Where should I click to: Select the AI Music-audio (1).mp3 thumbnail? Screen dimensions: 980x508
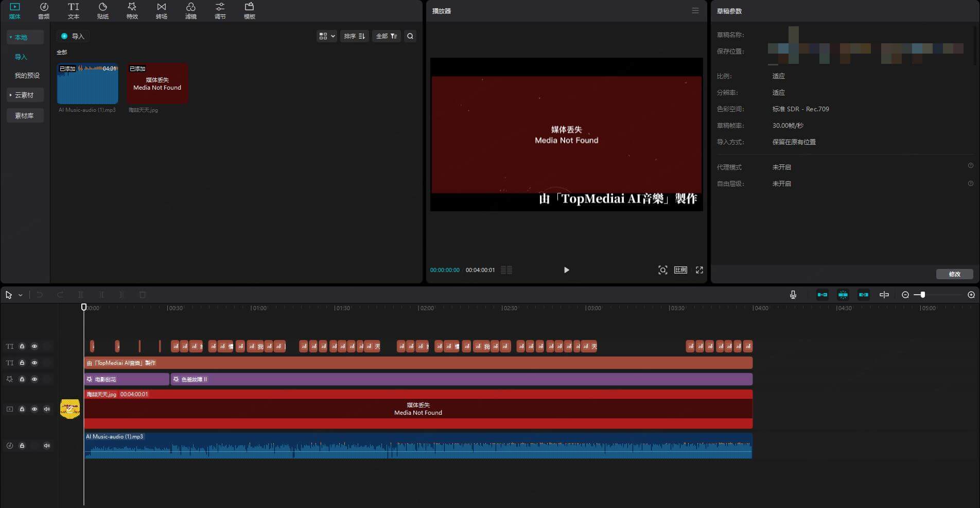pos(87,83)
